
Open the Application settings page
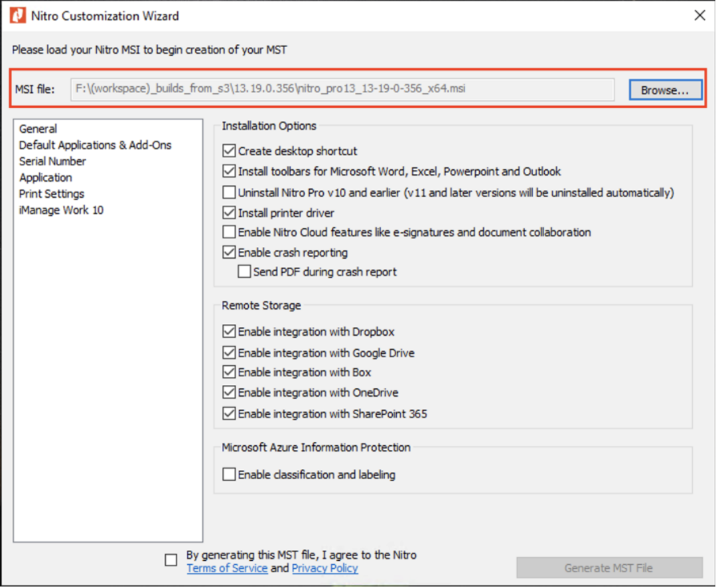click(x=45, y=177)
